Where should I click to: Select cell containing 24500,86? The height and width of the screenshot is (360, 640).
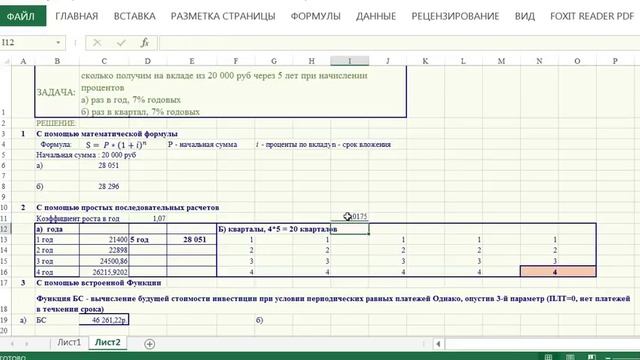pyautogui.click(x=104, y=261)
